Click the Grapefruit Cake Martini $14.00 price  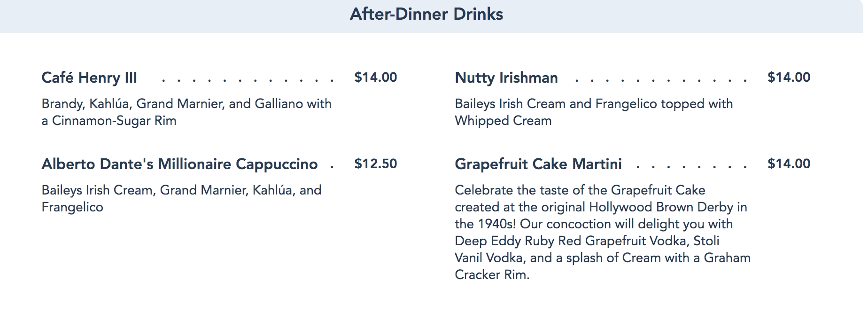pyautogui.click(x=789, y=164)
